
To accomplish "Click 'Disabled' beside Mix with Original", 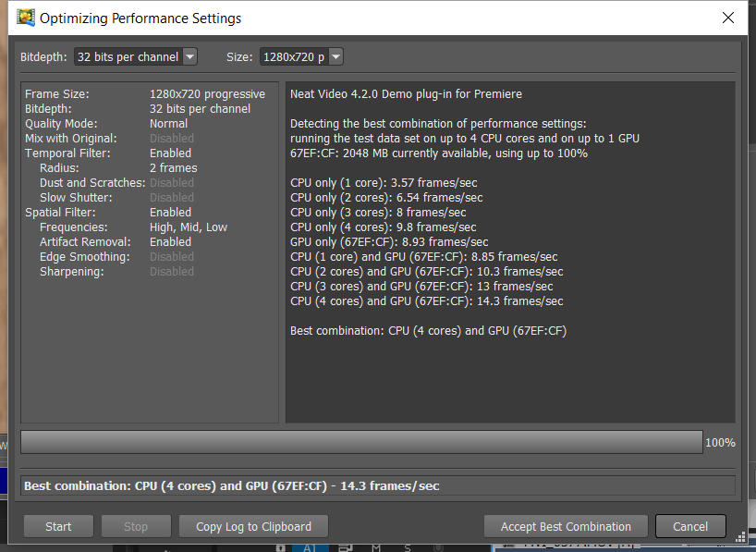I will pyautogui.click(x=172, y=139).
